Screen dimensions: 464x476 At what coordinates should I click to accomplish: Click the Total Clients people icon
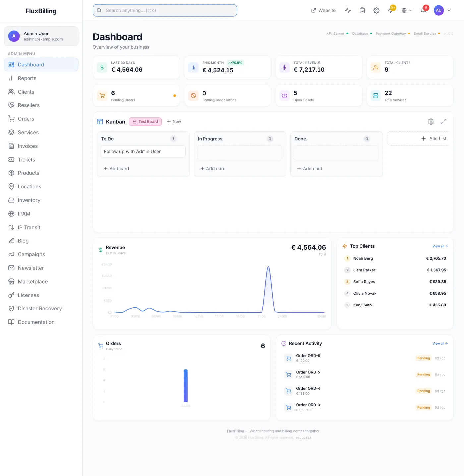376,67
